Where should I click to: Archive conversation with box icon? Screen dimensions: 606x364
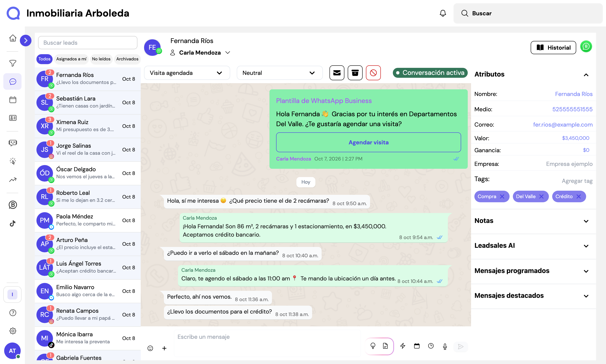pyautogui.click(x=355, y=73)
